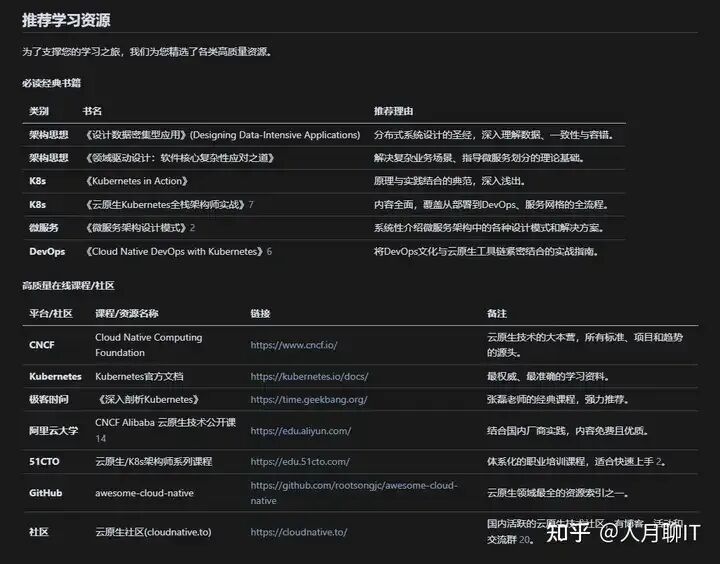Viewport: 720px width, 564px height.
Task: Select the heading 推荐学习资源
Action: 66,20
